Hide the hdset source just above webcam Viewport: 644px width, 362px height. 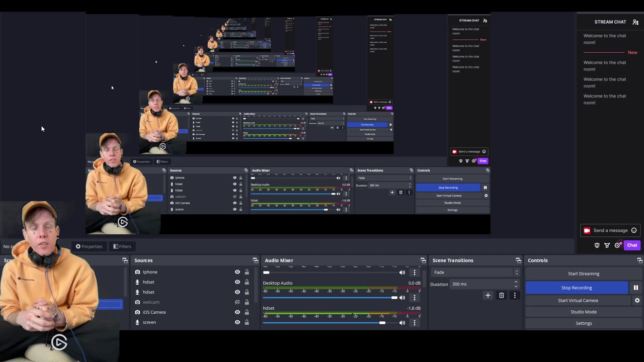click(x=237, y=292)
